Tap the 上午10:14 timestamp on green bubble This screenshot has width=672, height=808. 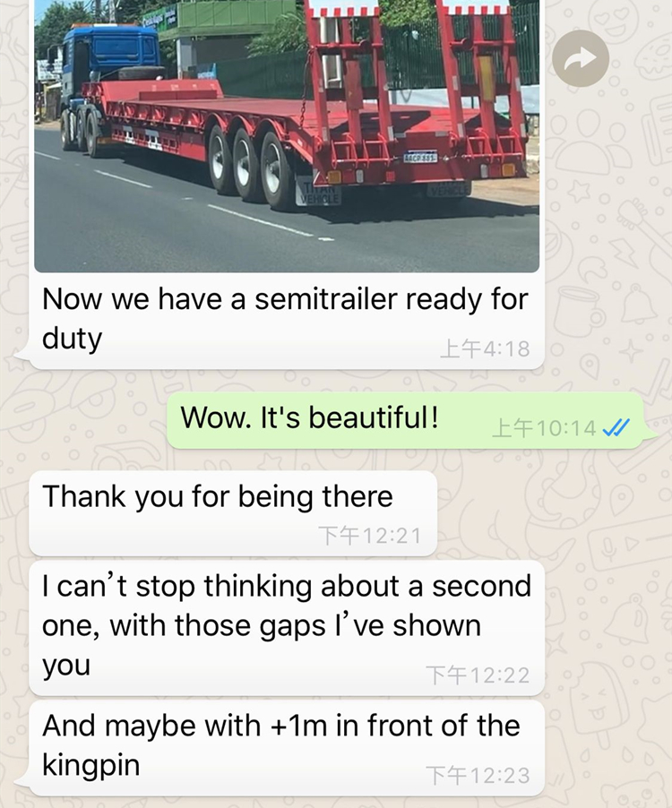(544, 427)
